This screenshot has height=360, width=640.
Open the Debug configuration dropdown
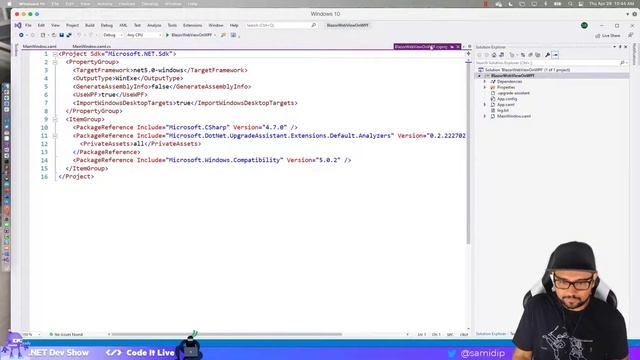pyautogui.click(x=112, y=35)
